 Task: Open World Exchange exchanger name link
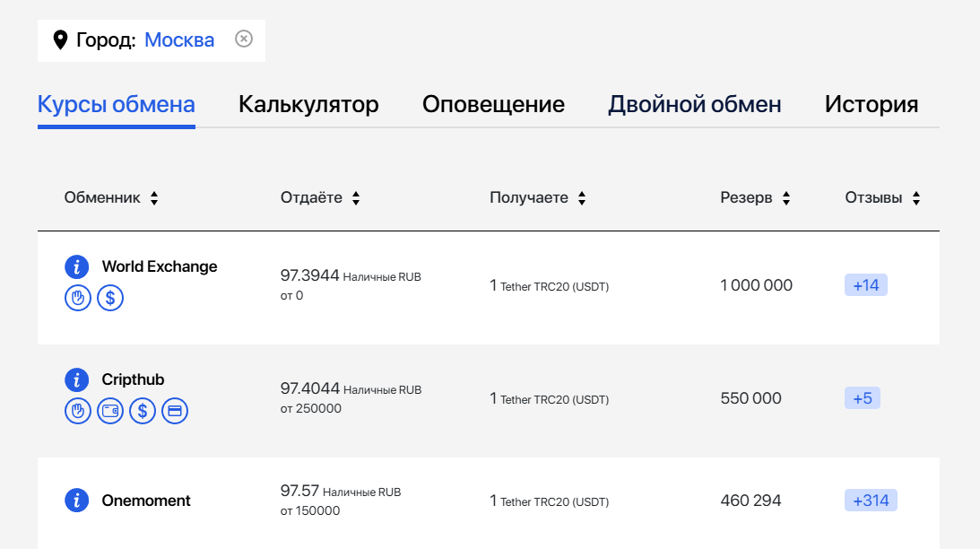coord(160,266)
